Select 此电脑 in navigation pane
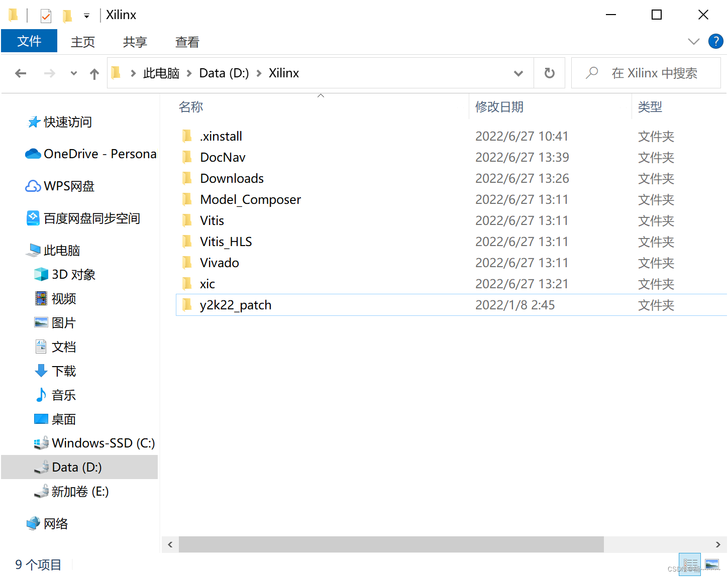This screenshot has width=728, height=577. coord(53,250)
